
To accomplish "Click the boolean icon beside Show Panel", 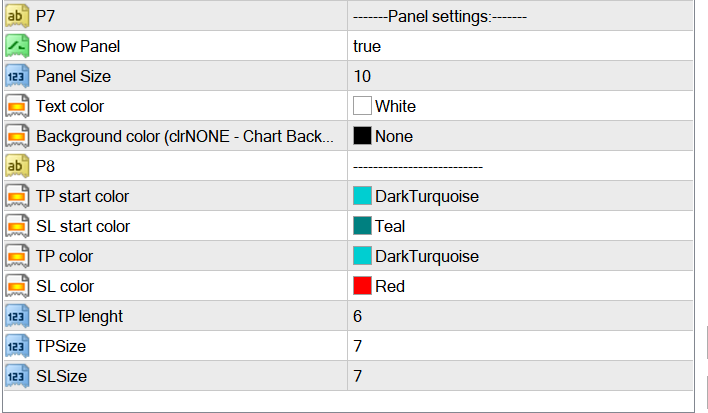I will [x=17, y=46].
